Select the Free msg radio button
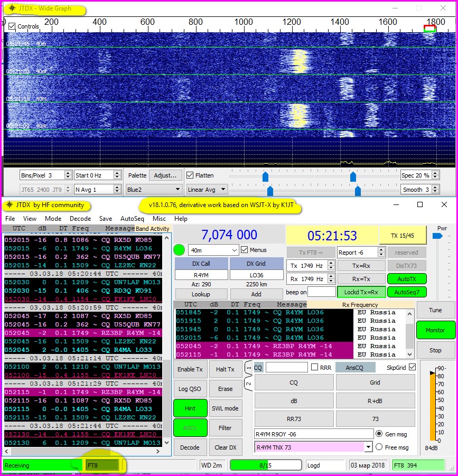The image size is (458, 476). [379, 447]
